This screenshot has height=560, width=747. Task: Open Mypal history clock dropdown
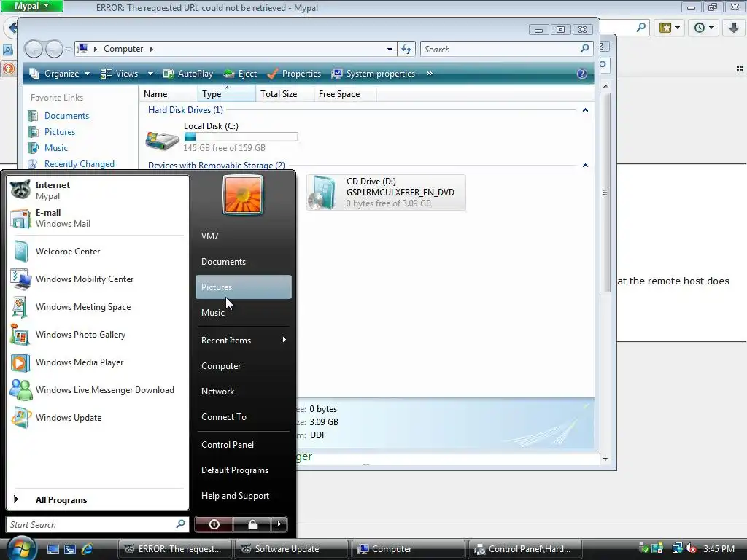tap(703, 28)
